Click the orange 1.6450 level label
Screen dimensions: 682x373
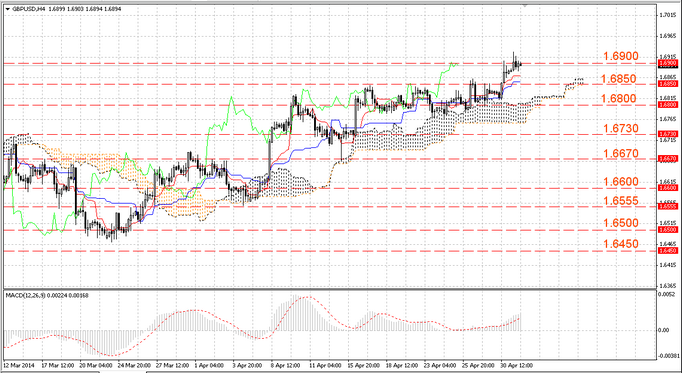tap(621, 244)
